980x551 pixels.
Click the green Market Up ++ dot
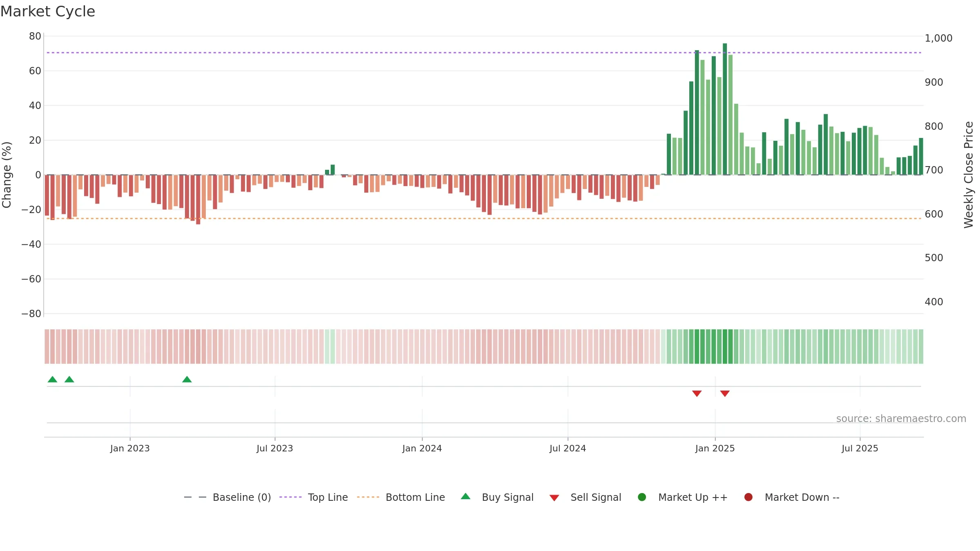642,497
